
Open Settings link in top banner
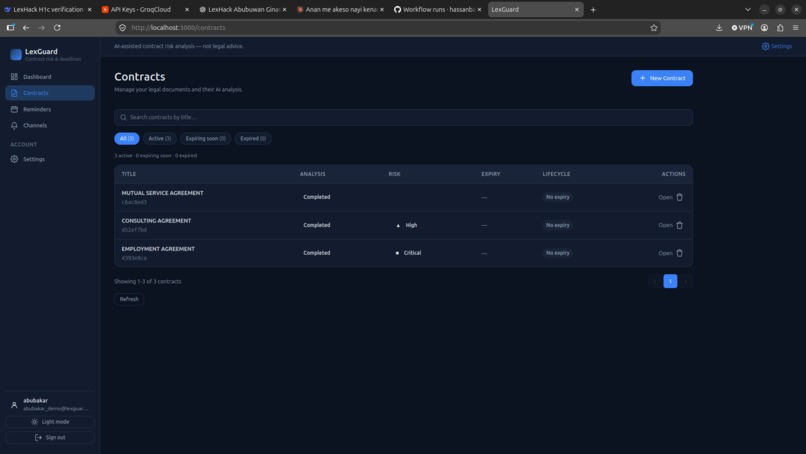(777, 46)
